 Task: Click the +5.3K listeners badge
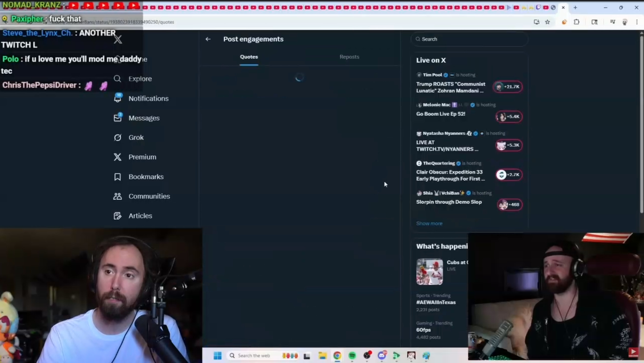[x=509, y=145]
